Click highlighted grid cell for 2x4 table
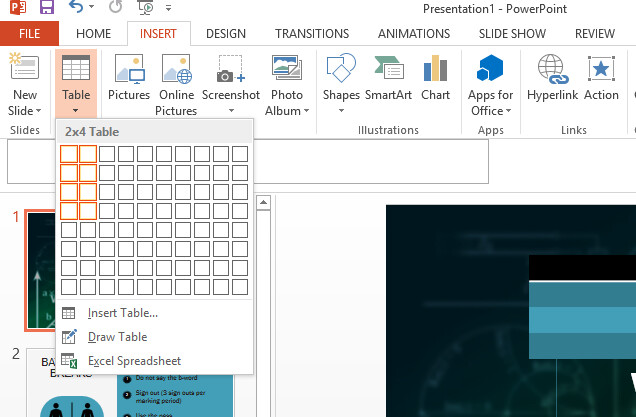Viewport: 636px width, 417px height. [x=88, y=211]
